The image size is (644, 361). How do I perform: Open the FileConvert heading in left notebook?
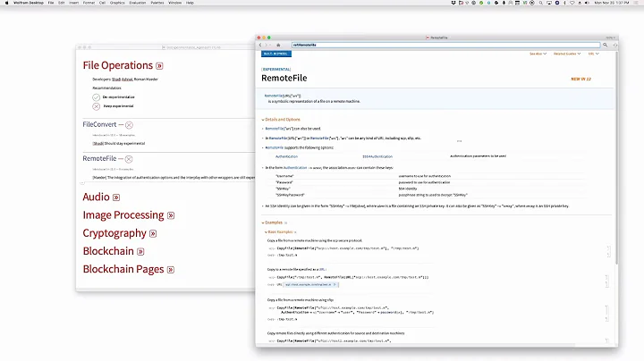[99, 124]
